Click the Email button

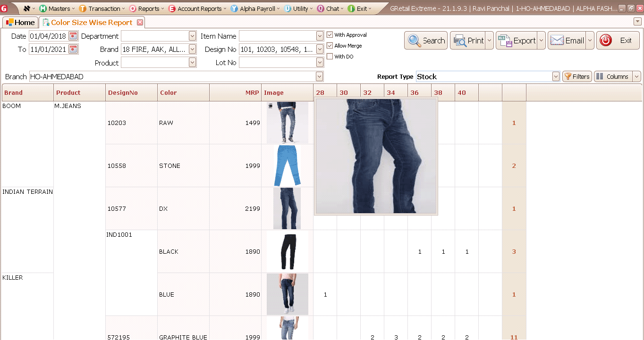click(567, 41)
